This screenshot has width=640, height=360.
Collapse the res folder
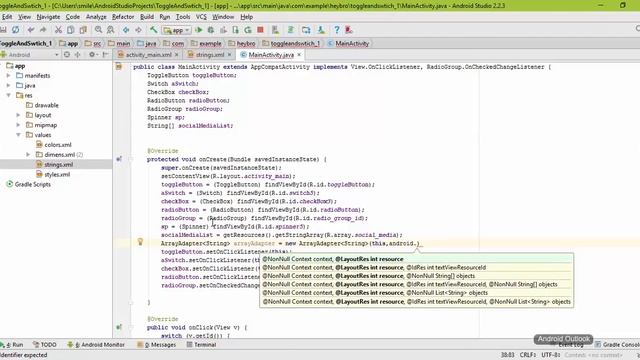[x=9, y=95]
